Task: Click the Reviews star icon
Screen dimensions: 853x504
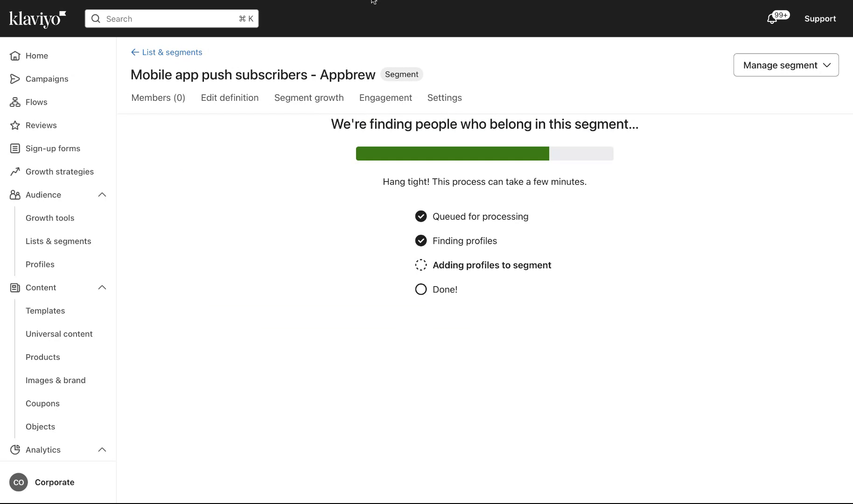Action: (x=15, y=125)
